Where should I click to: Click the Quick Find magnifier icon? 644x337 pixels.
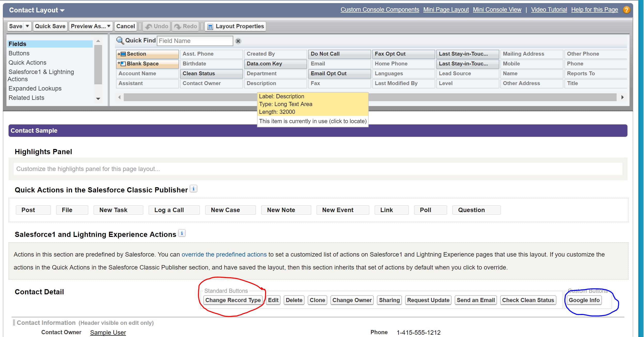point(120,41)
